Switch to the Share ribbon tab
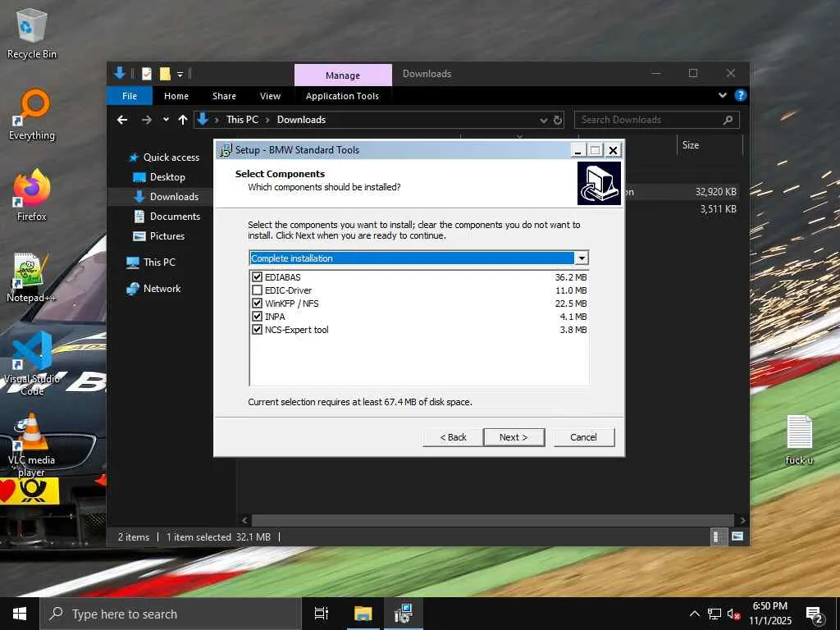 click(224, 96)
